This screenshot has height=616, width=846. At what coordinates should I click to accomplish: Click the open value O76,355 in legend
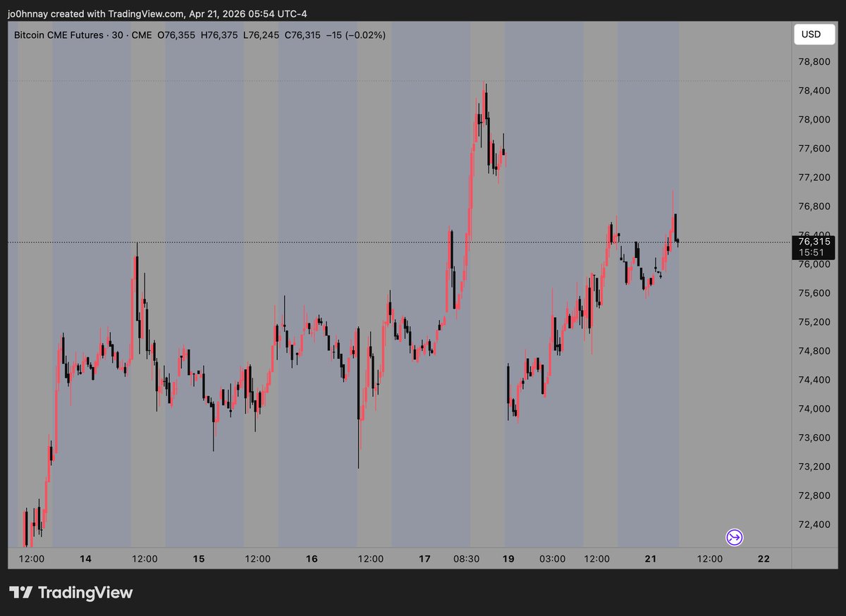pyautogui.click(x=176, y=35)
